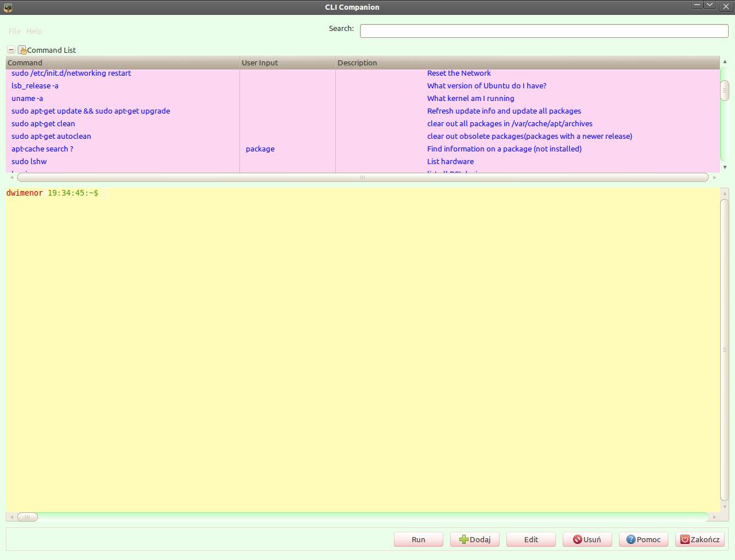Focus the Search input field
Viewport: 735px width, 560px height.
coord(544,31)
